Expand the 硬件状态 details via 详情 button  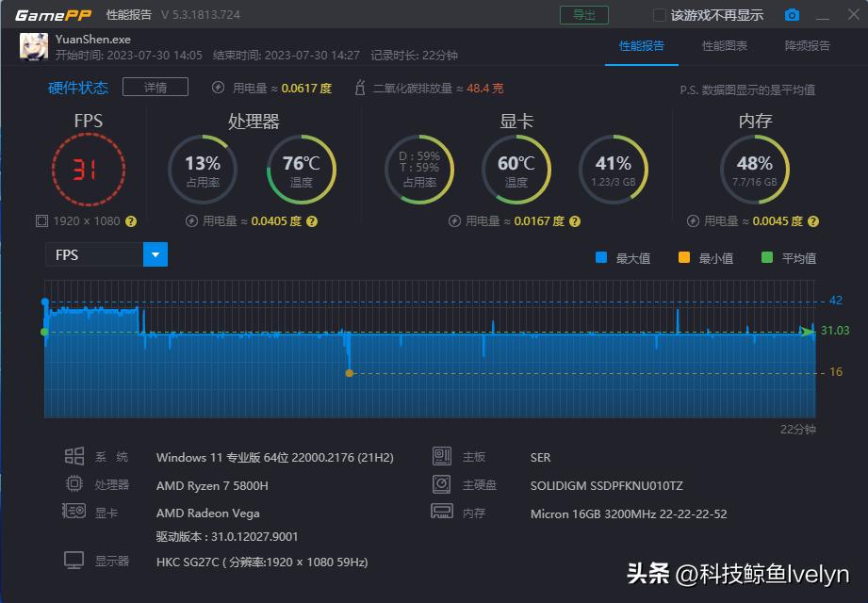(155, 87)
